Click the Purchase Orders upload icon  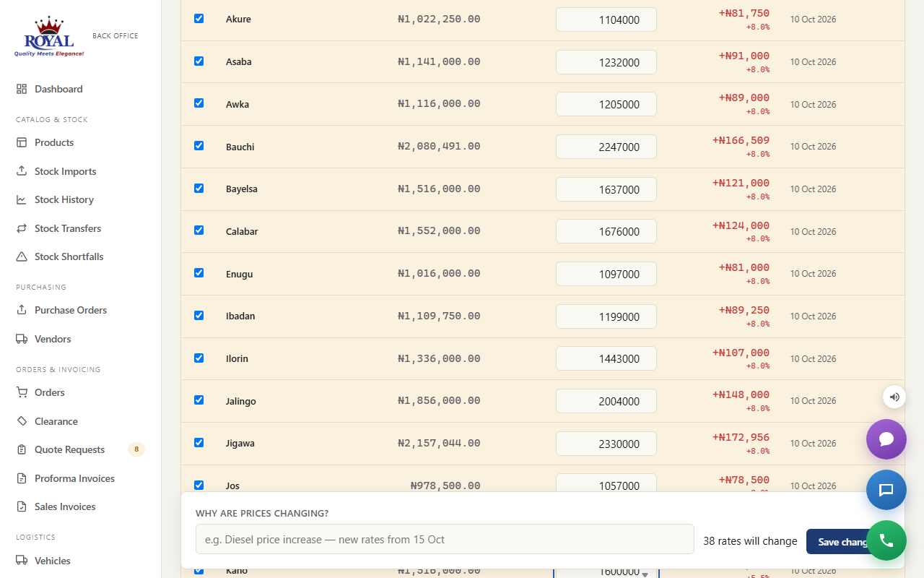point(22,310)
